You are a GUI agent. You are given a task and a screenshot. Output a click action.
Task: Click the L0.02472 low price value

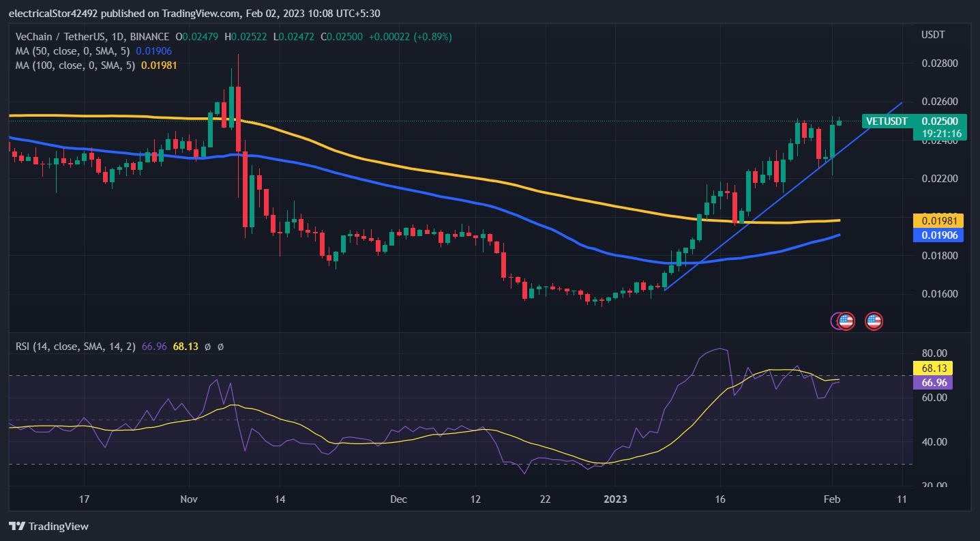294,36
